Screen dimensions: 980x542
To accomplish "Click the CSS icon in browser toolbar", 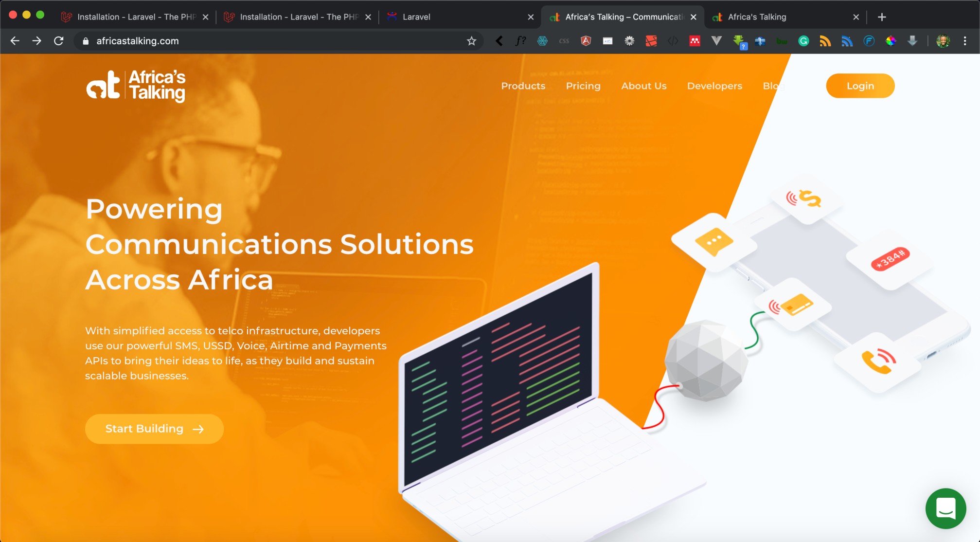I will pyautogui.click(x=564, y=41).
